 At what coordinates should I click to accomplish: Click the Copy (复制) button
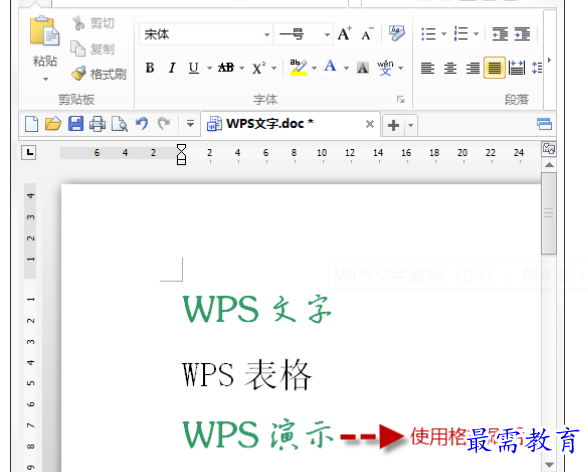click(92, 49)
